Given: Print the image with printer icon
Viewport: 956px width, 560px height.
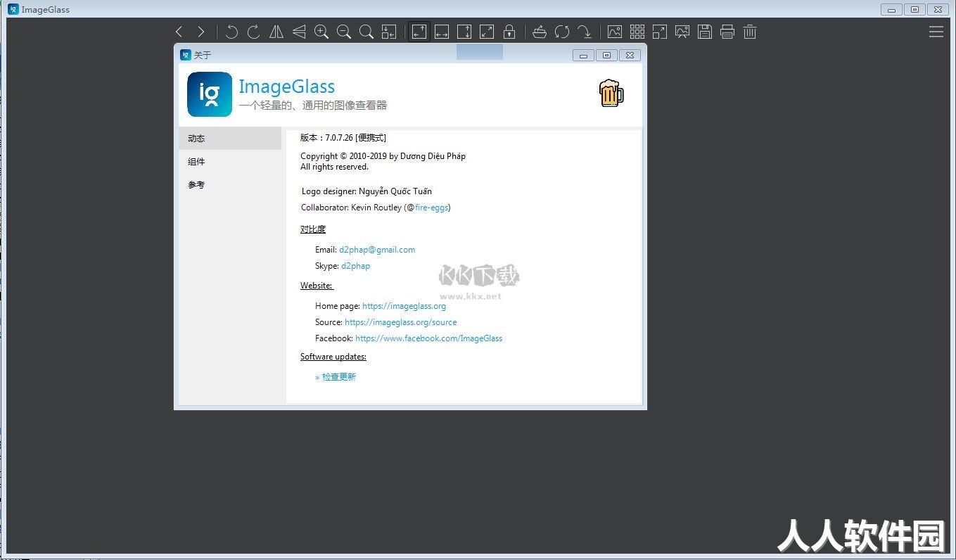Looking at the screenshot, I should [727, 32].
